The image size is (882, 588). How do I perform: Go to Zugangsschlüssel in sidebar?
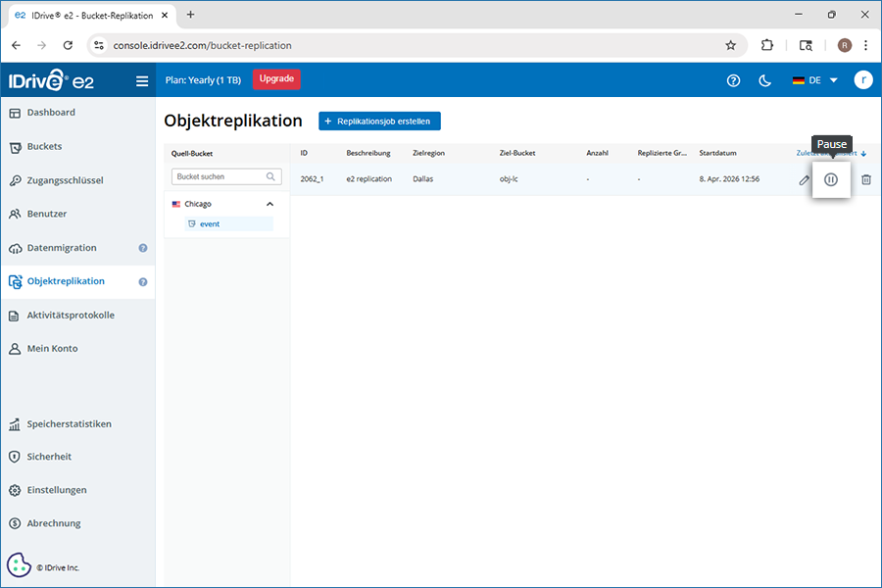coord(65,180)
